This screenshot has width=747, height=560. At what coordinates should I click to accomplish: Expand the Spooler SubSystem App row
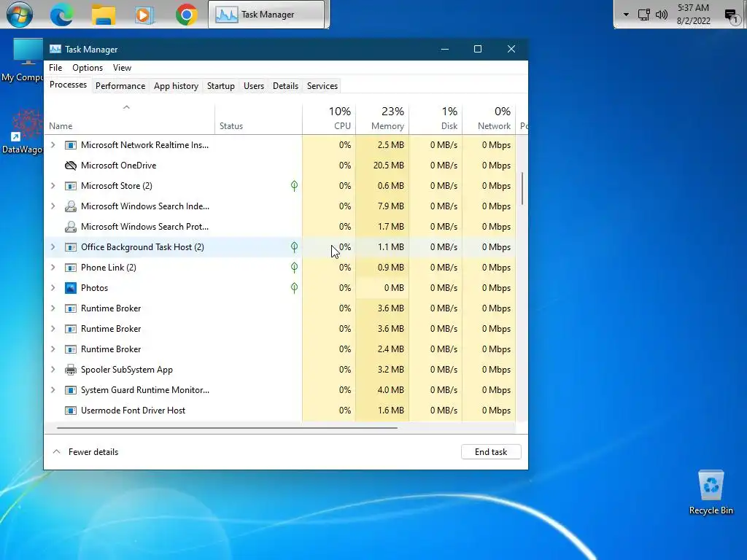[x=53, y=370]
